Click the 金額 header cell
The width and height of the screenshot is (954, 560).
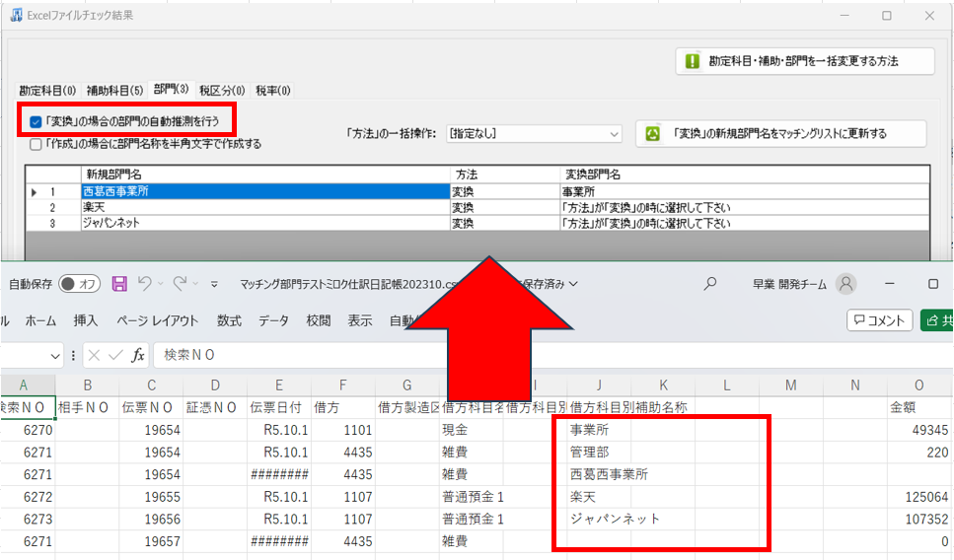(918, 408)
